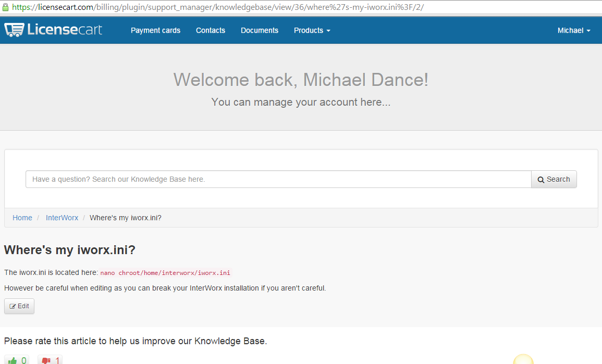Click the Knowledge Base search field
Image resolution: width=602 pixels, height=364 pixels.
pyautogui.click(x=278, y=179)
